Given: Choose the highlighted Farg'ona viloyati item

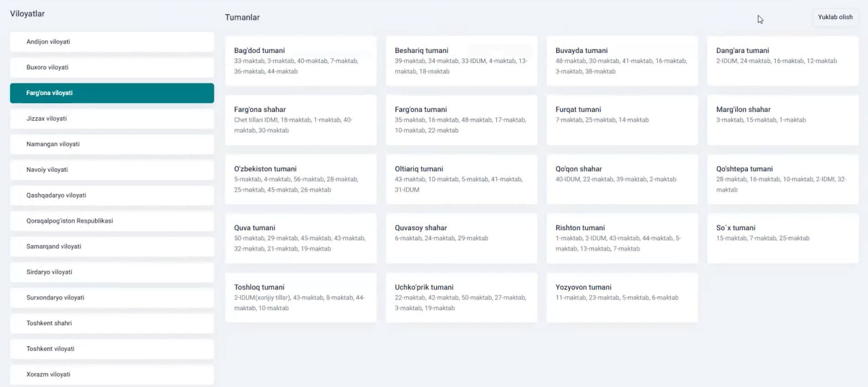Looking at the screenshot, I should pos(112,93).
